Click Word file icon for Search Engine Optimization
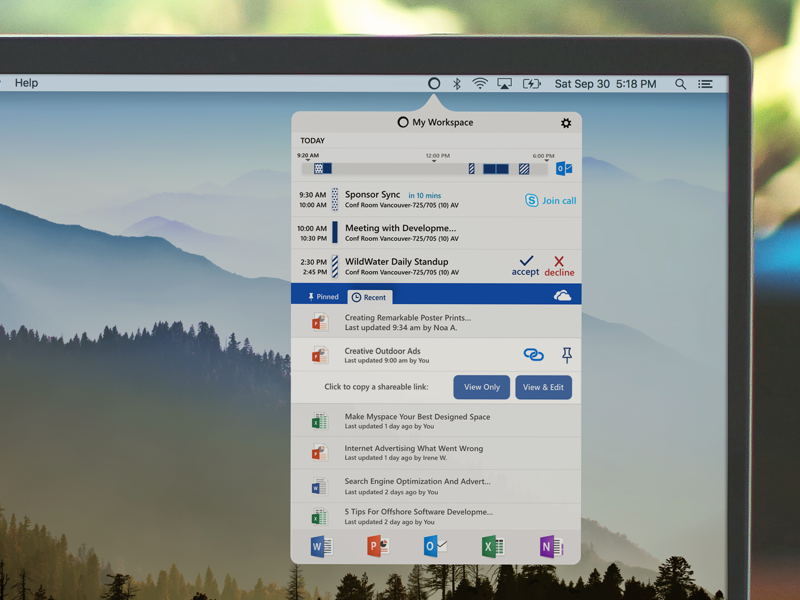This screenshot has height=600, width=800. point(320,487)
